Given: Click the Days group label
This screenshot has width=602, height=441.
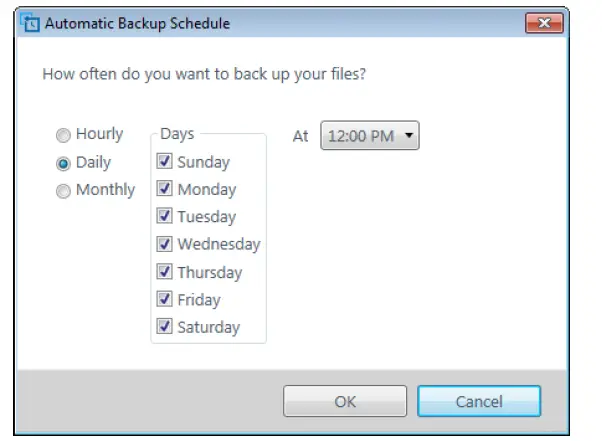Looking at the screenshot, I should (177, 134).
